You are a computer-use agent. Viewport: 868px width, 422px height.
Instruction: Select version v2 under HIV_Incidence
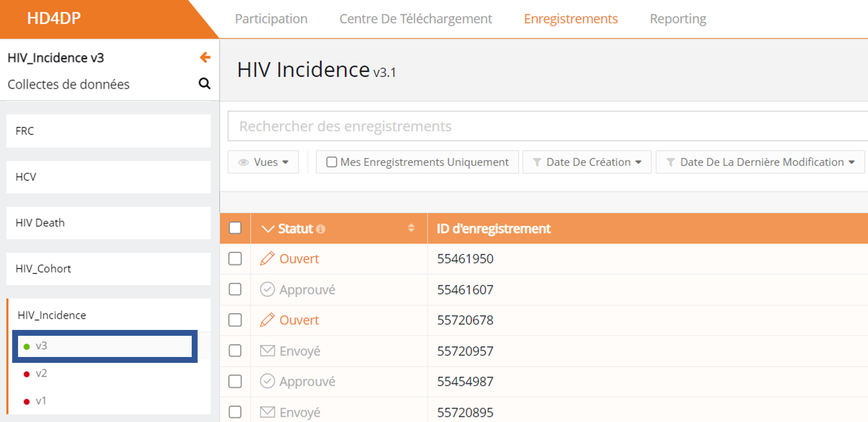[x=41, y=373]
